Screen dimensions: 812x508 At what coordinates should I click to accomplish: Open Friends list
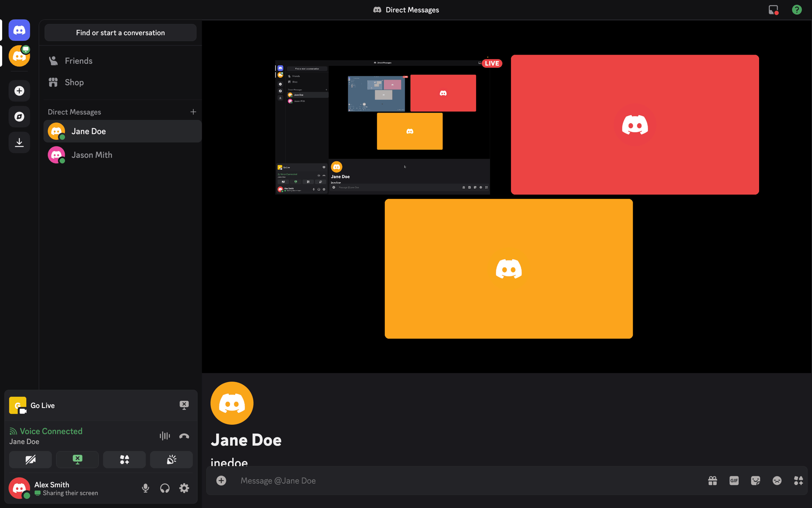coord(122,61)
